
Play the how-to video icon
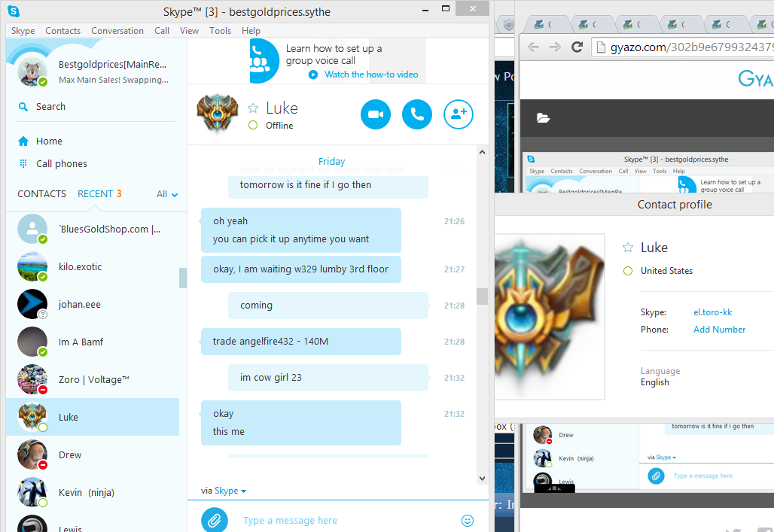coord(313,74)
